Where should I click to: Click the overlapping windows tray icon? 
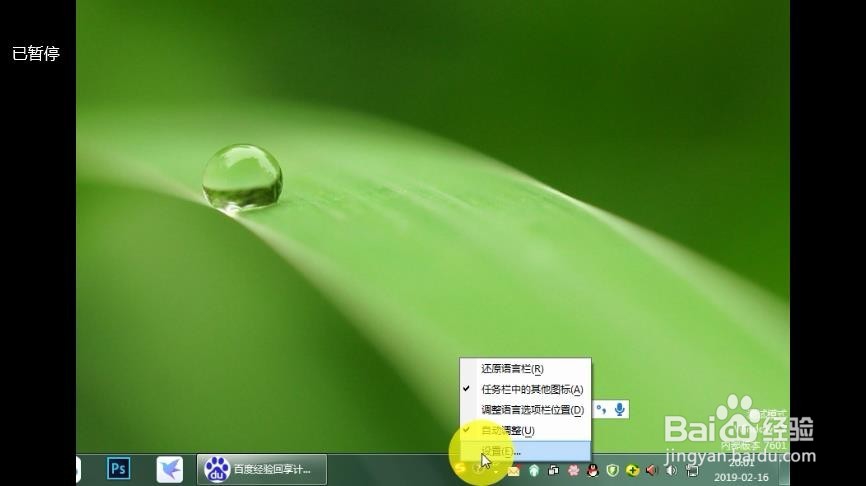[553, 471]
